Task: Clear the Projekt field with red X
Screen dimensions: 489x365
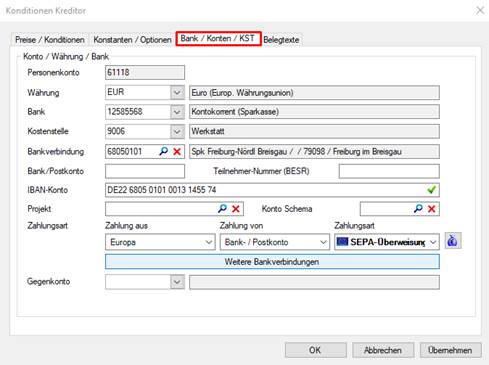Action: point(236,209)
